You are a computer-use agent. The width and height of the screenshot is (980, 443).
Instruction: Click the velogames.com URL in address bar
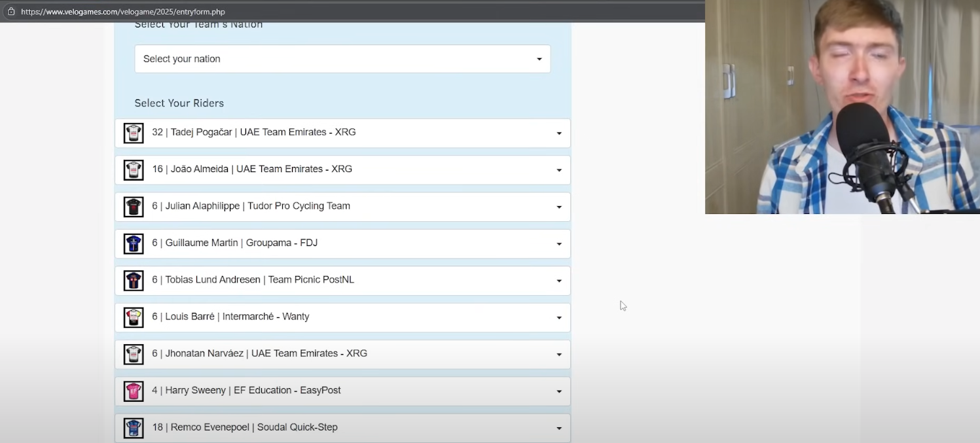(123, 12)
